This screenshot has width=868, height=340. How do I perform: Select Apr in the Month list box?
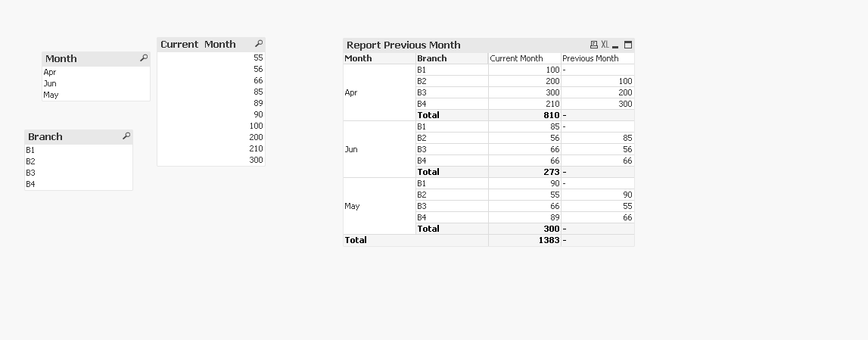[x=50, y=72]
